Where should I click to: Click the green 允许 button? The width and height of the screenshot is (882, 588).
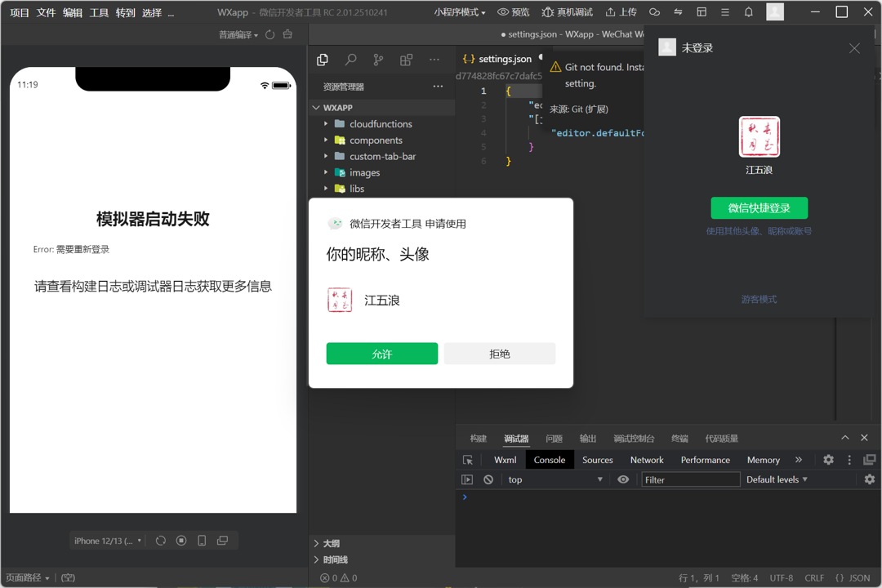[x=382, y=354]
